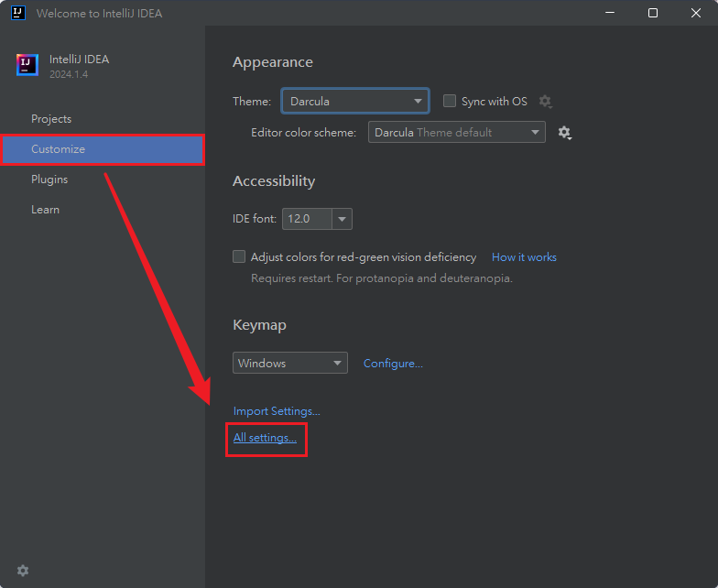Minimize the Welcome window
The image size is (718, 588).
click(610, 13)
